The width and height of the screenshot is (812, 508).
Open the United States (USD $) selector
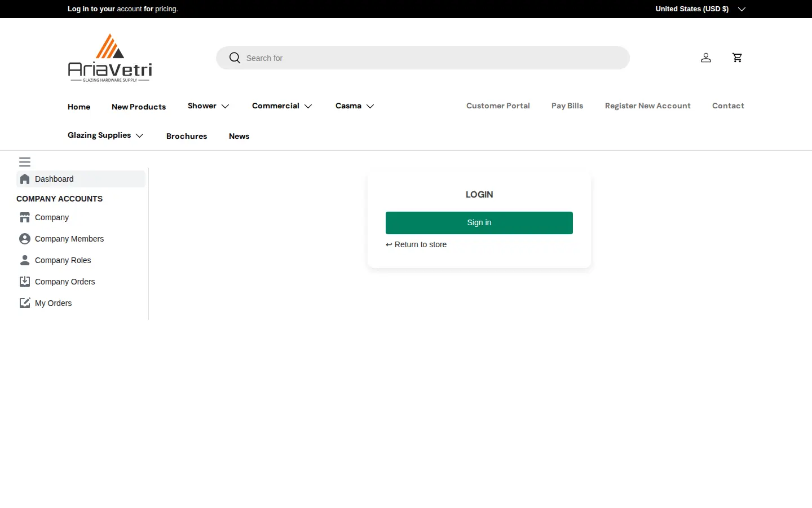pos(700,9)
